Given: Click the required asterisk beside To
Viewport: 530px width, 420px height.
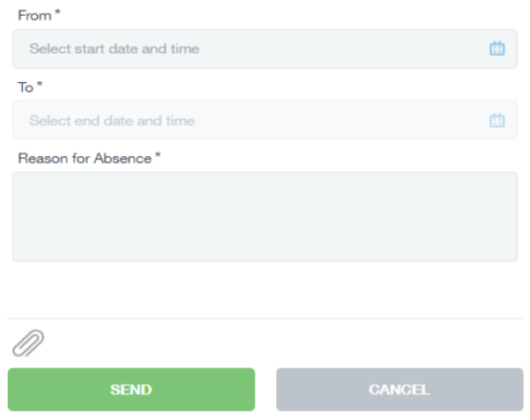Looking at the screenshot, I should pos(40,86).
